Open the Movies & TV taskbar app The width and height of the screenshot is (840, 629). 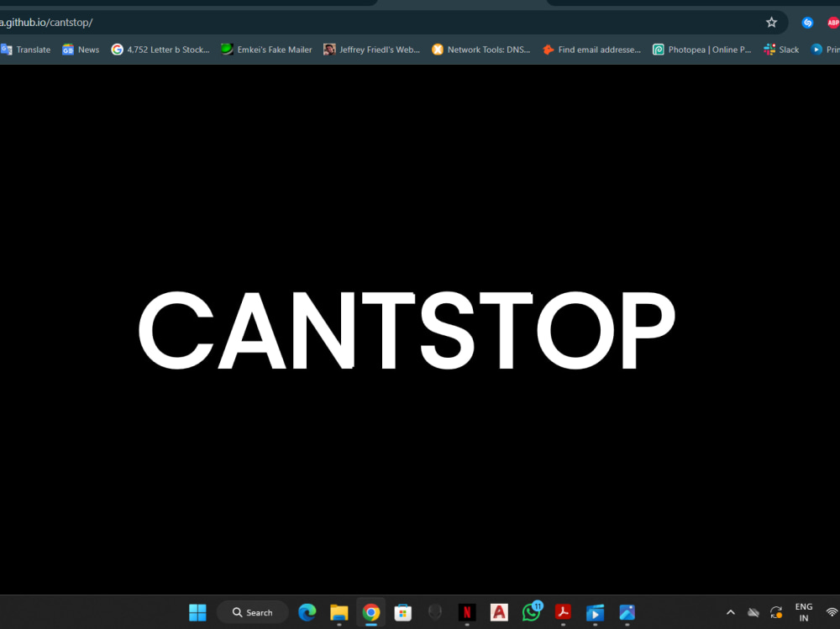(x=596, y=612)
